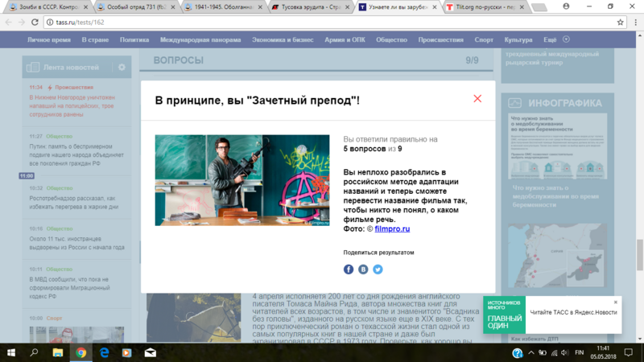The image size is (644, 362).
Task: Read news about Нижний Новгород attack
Action: pos(72,106)
